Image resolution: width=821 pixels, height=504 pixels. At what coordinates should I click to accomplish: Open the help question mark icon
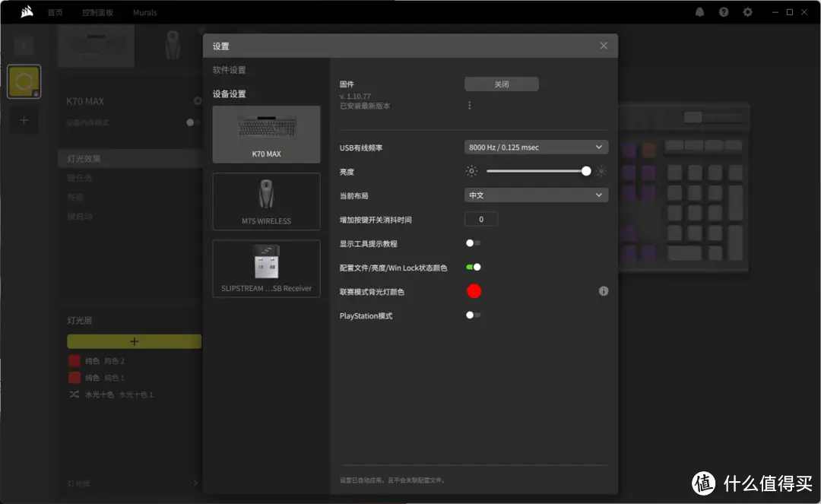click(x=724, y=12)
